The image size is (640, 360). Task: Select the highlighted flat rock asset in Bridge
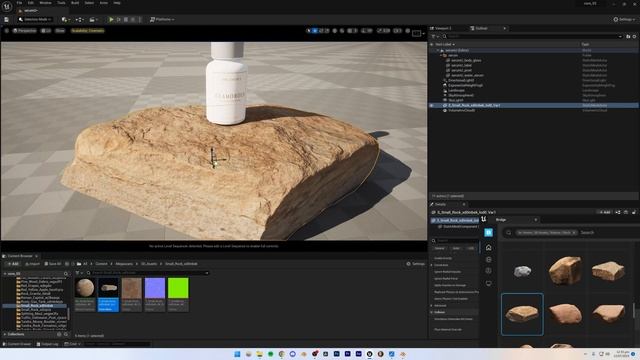click(522, 314)
